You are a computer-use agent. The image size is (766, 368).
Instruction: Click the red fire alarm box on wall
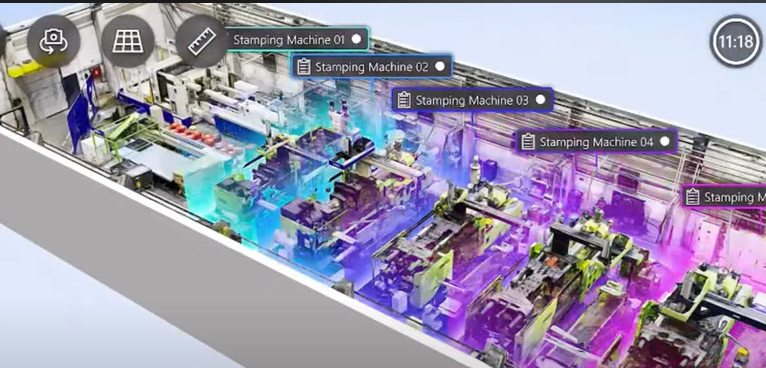(x=96, y=72)
